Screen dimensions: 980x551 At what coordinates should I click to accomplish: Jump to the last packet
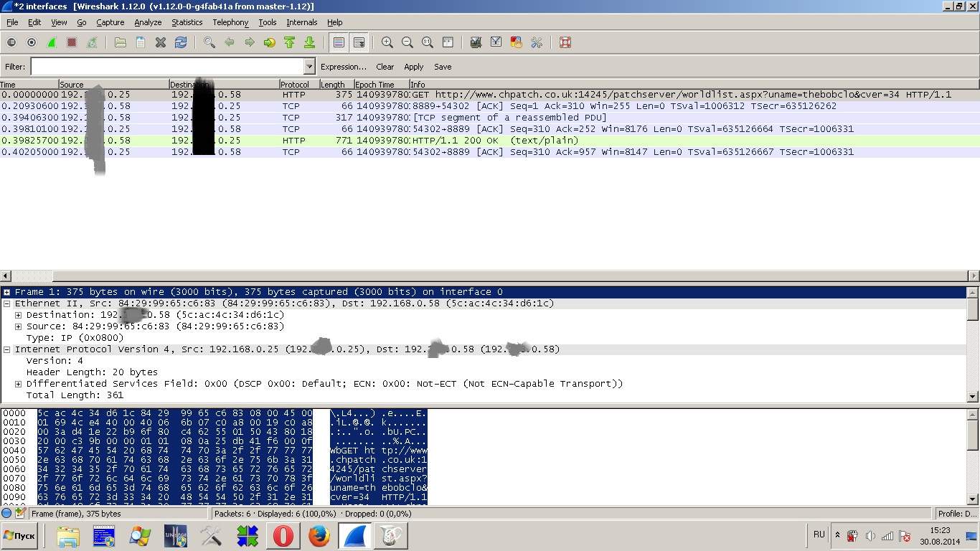click(310, 43)
